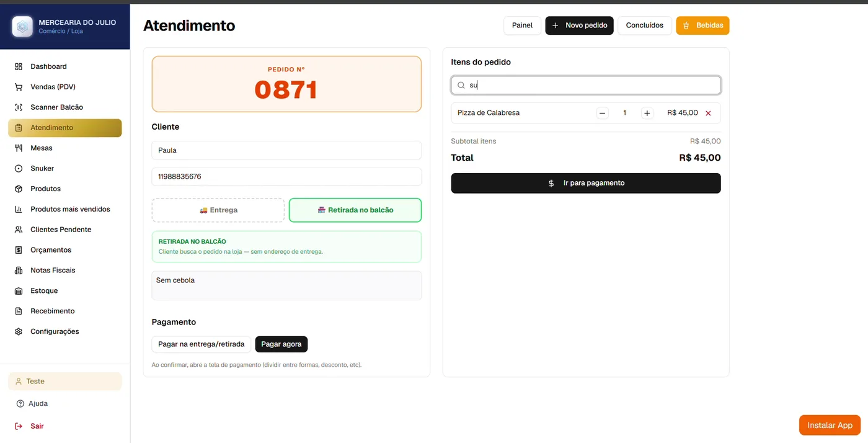Select Retirada no balcão option
Screen dimensions: 868x443
(x=355, y=210)
